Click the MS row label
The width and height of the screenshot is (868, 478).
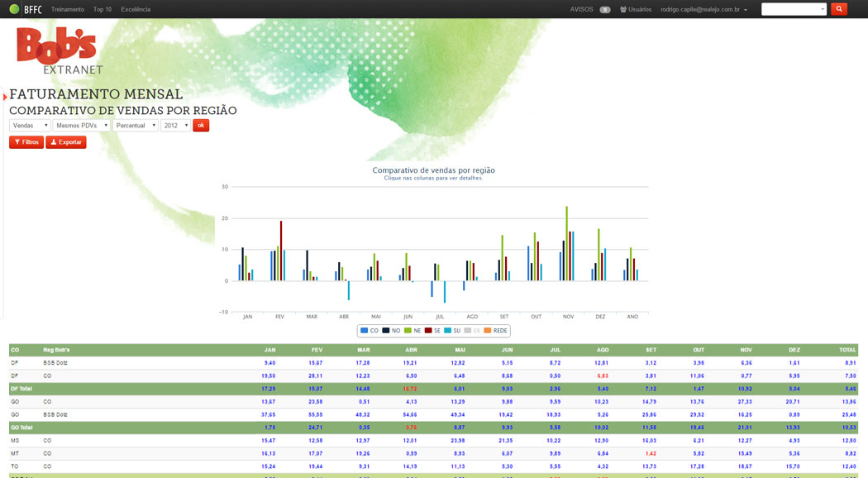pyautogui.click(x=15, y=441)
